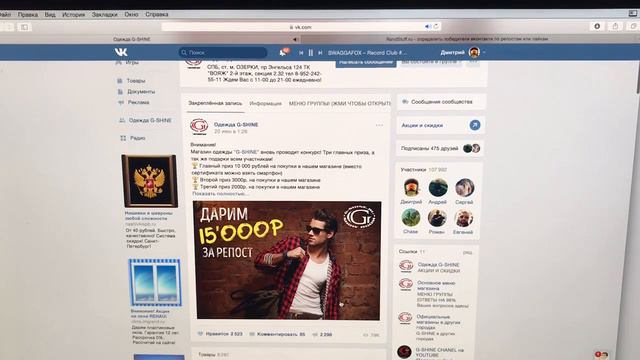Open the Дарим 15'000Р promo image
The height and width of the screenshot is (360, 640).
pos(287,260)
